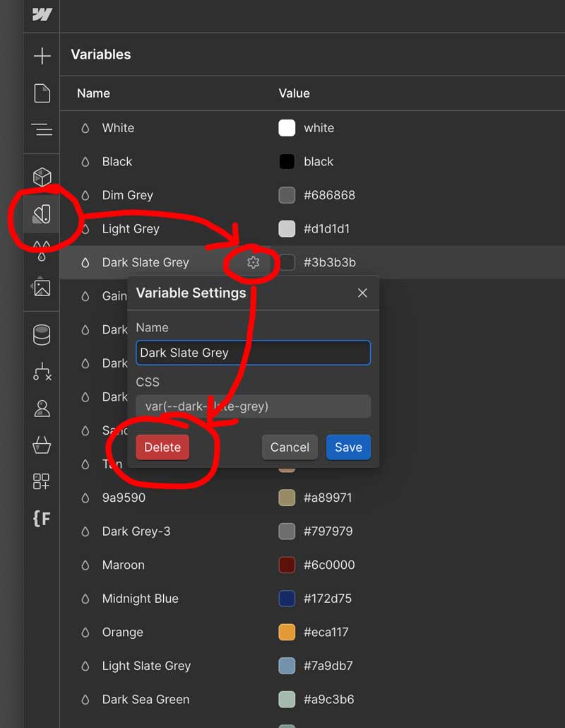Save the Variable Settings changes
This screenshot has width=565, height=728.
click(348, 447)
